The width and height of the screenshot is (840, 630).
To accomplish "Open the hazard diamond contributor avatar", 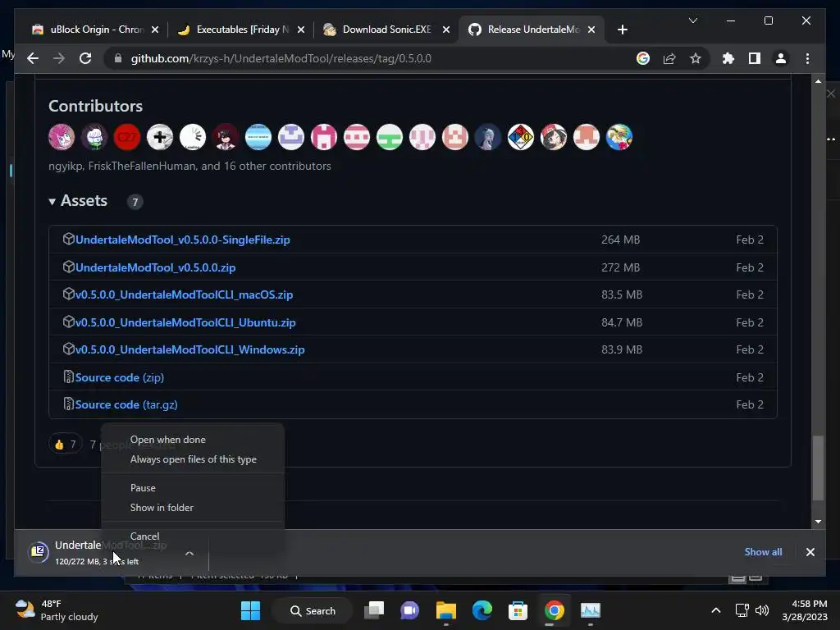I will (521, 137).
